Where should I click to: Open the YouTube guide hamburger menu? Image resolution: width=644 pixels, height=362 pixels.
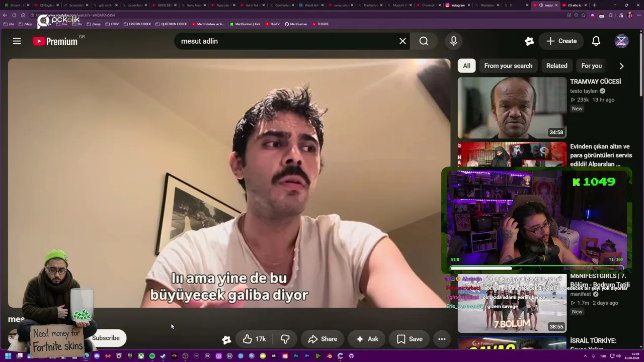17,41
